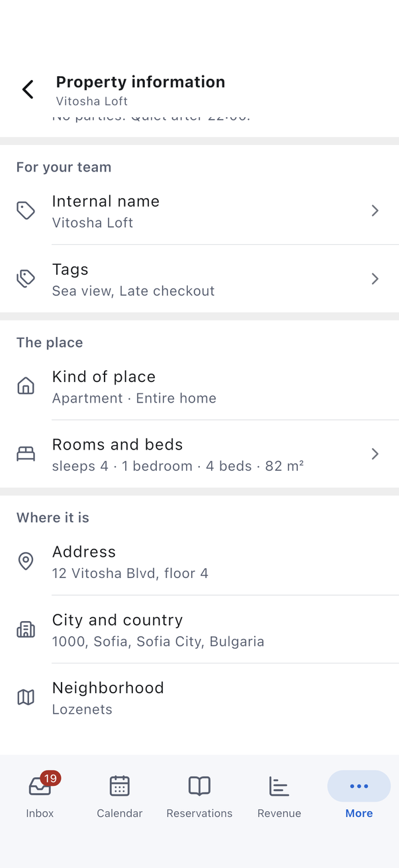
Task: Switch to the Calendar tab
Action: pos(120,795)
